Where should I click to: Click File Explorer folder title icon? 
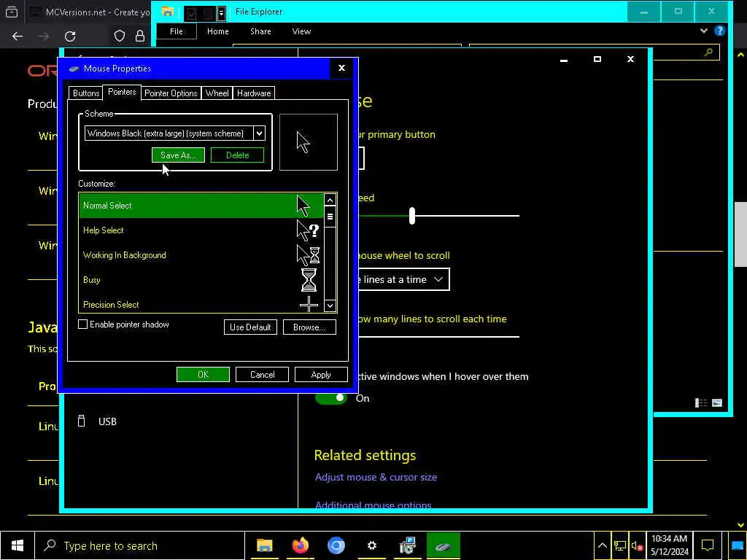pyautogui.click(x=167, y=12)
